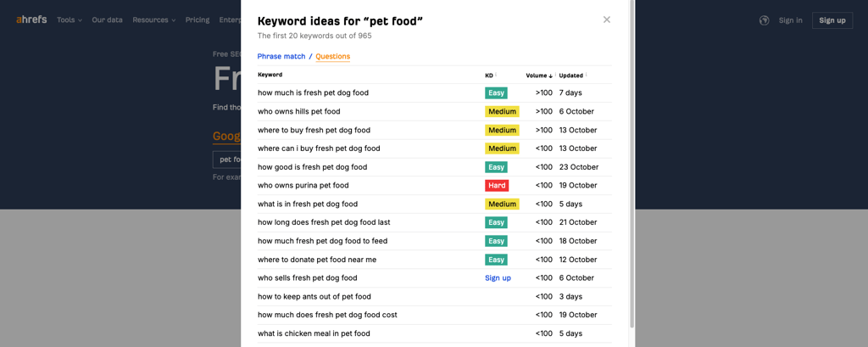Viewport: 868px width, 347px height.
Task: Select keyword 'how much fresh pet dog food to feed'
Action: pos(323,241)
